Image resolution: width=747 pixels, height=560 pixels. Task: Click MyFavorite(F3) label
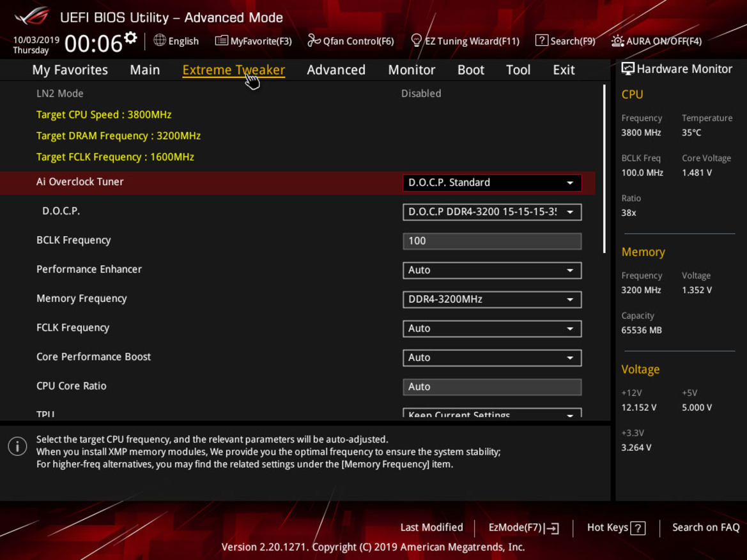tap(261, 42)
